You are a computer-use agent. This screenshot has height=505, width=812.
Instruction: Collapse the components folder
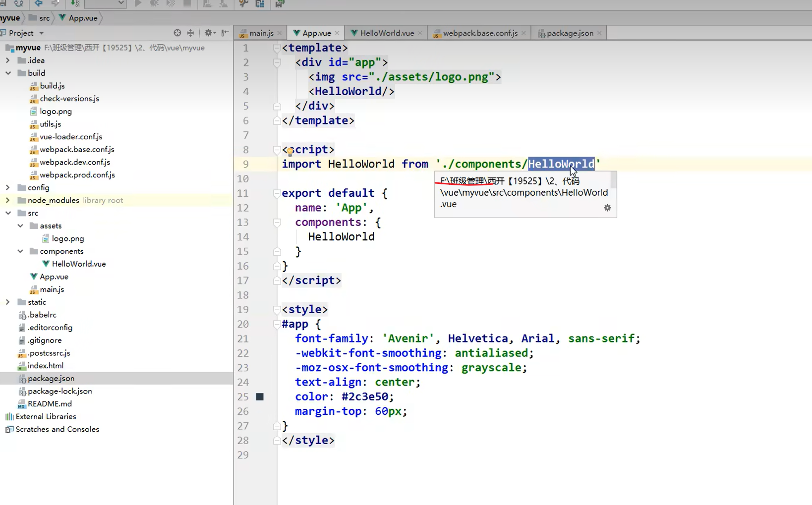[x=20, y=251]
